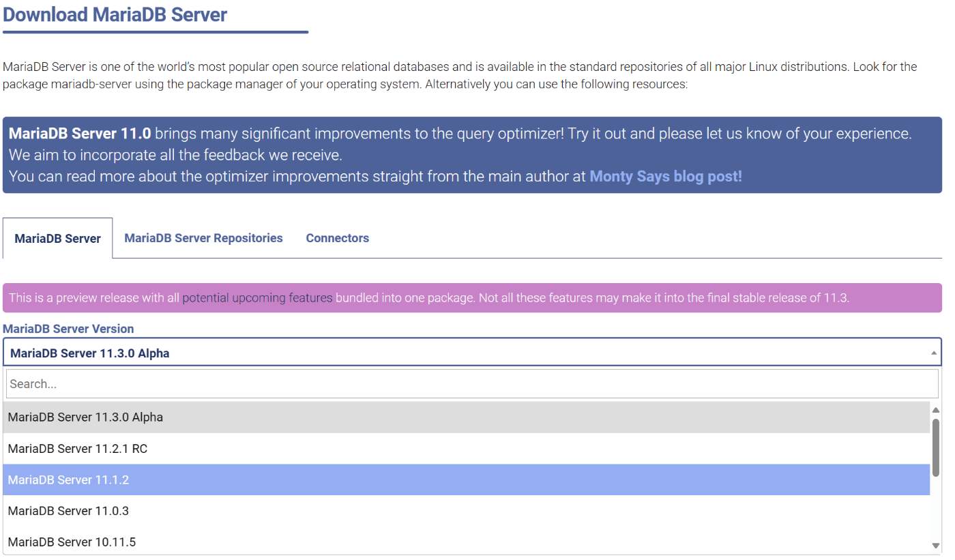Select MariaDB Server 11.0.3 option
This screenshot has height=560, width=955.
[x=467, y=511]
